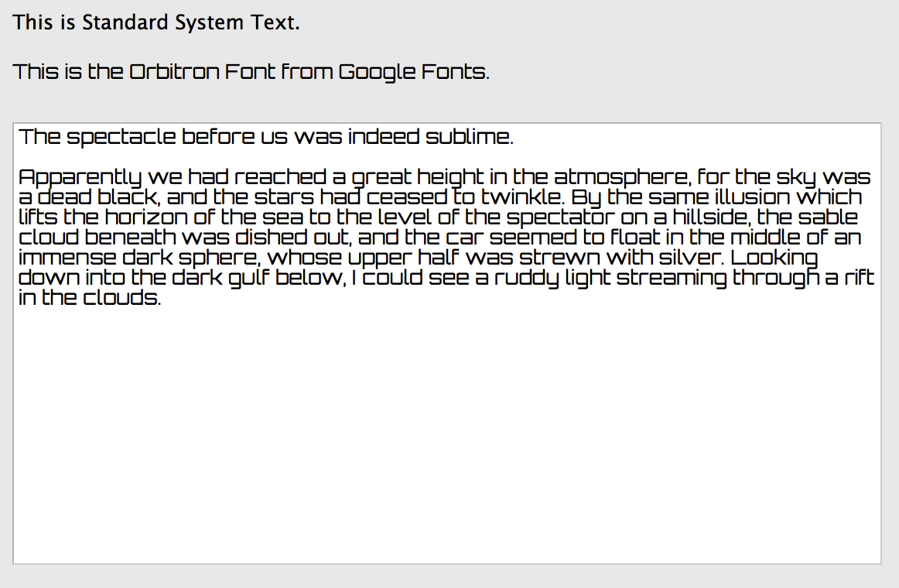899x588 pixels.
Task: Click the word 'spectacle' in text area
Action: pyautogui.click(x=121, y=138)
